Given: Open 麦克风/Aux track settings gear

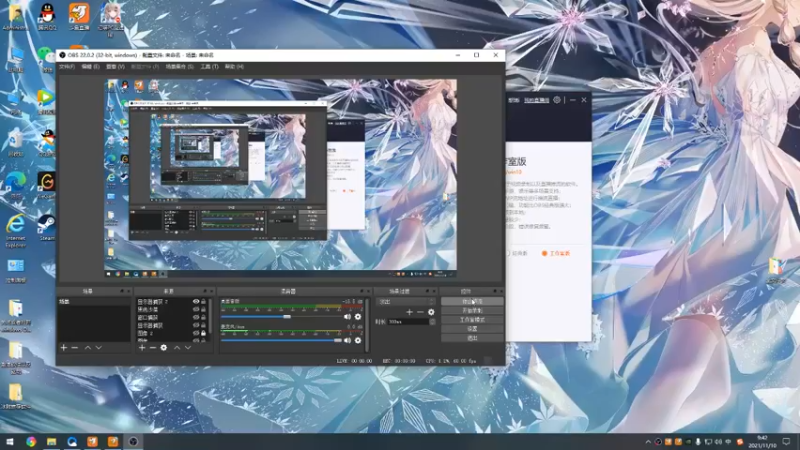Looking at the screenshot, I should pyautogui.click(x=358, y=340).
